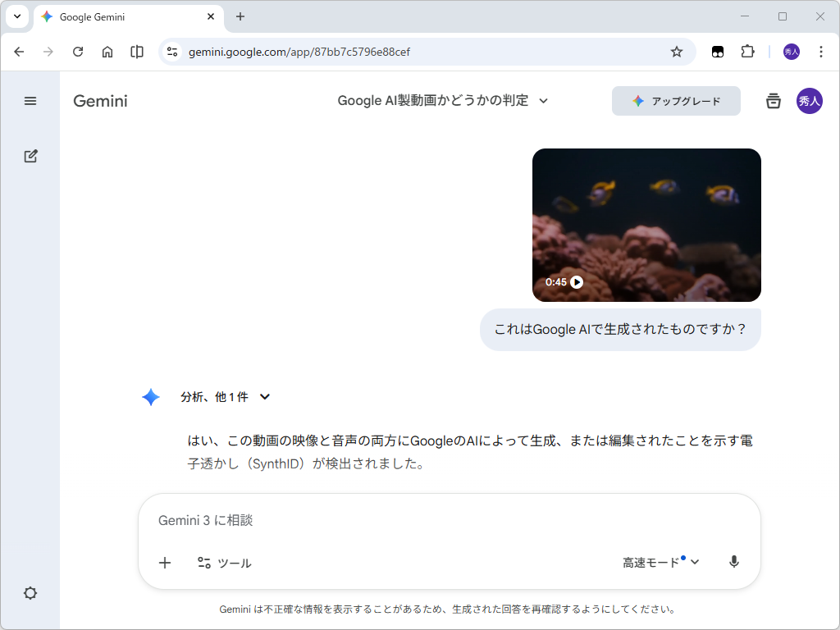Viewport: 840px width, 630px height.
Task: Expand the conversation title dropdown
Action: (x=544, y=101)
